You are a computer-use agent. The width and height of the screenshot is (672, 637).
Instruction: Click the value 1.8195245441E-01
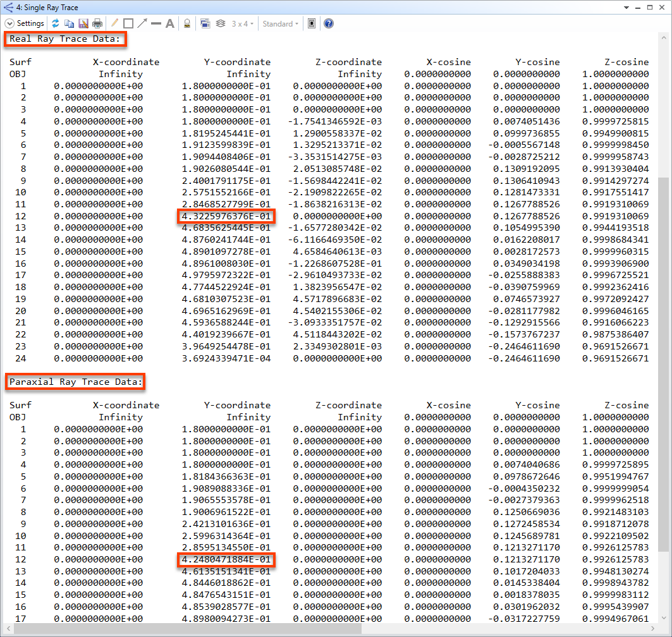[226, 133]
